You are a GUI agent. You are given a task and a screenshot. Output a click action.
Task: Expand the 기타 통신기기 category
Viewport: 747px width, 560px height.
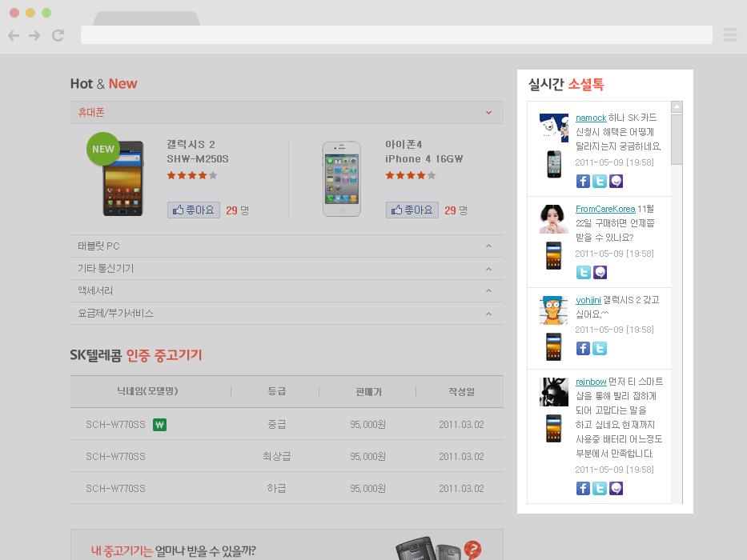[488, 268]
